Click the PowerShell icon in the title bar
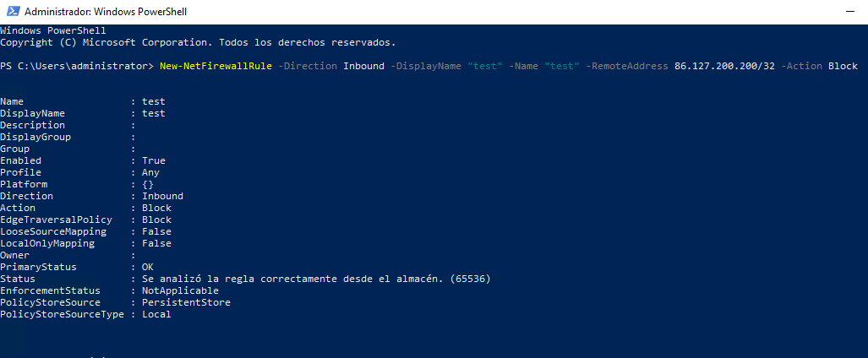 tap(13, 11)
